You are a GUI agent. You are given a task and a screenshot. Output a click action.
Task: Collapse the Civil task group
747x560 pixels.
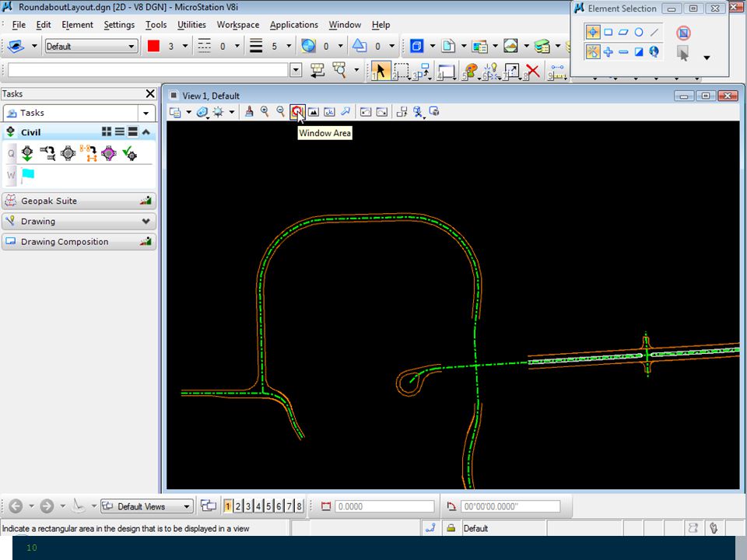pyautogui.click(x=146, y=132)
